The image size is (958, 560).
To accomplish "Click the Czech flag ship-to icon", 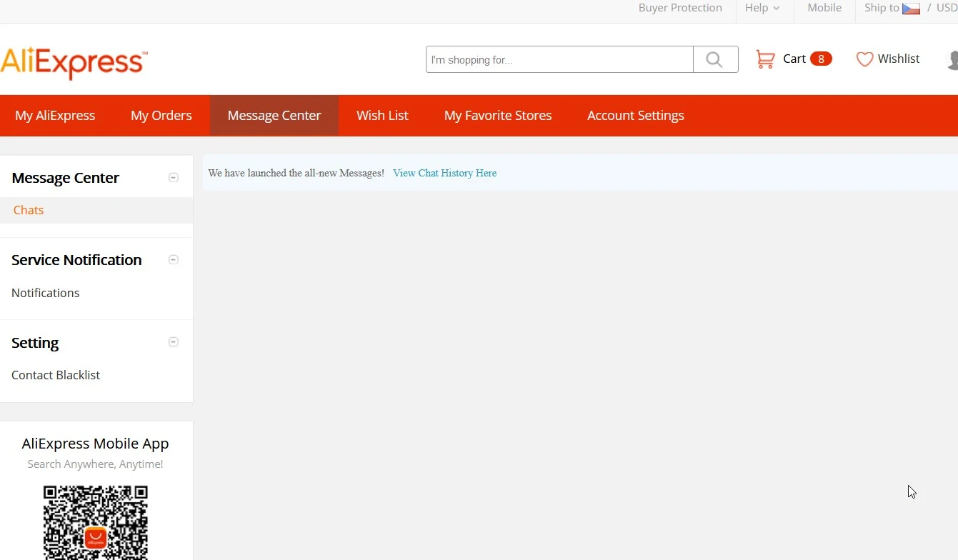I will (x=911, y=9).
